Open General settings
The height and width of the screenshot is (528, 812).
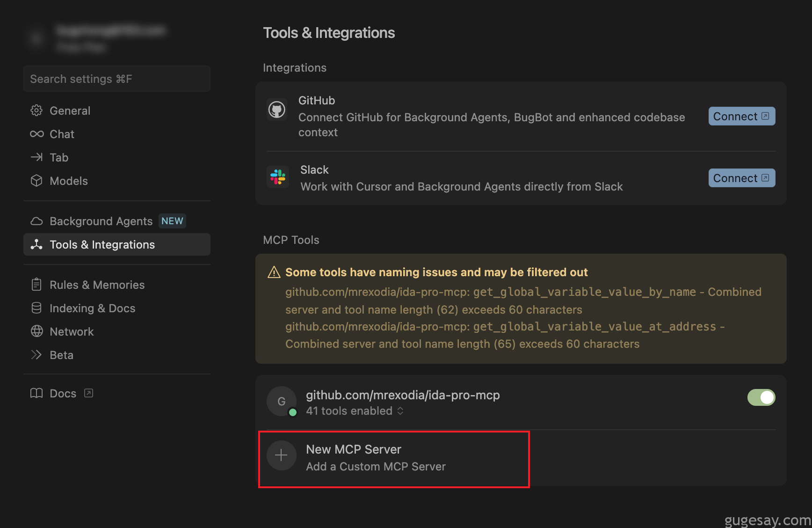tap(117, 110)
